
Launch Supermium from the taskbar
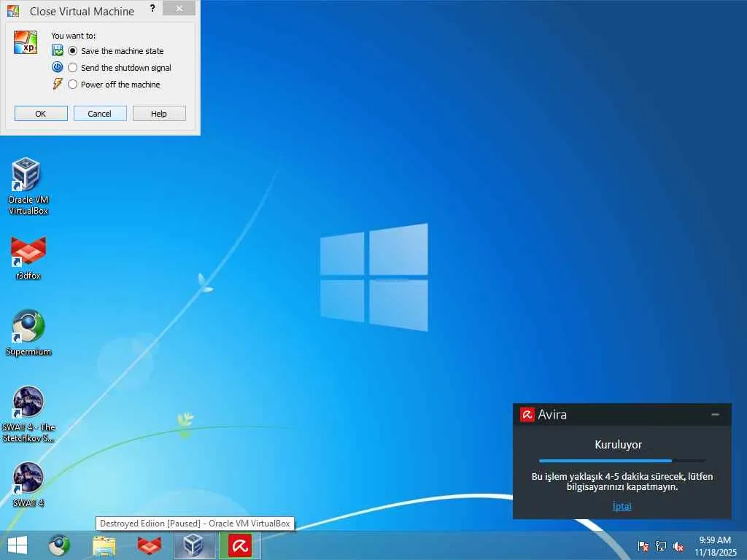tap(59, 545)
